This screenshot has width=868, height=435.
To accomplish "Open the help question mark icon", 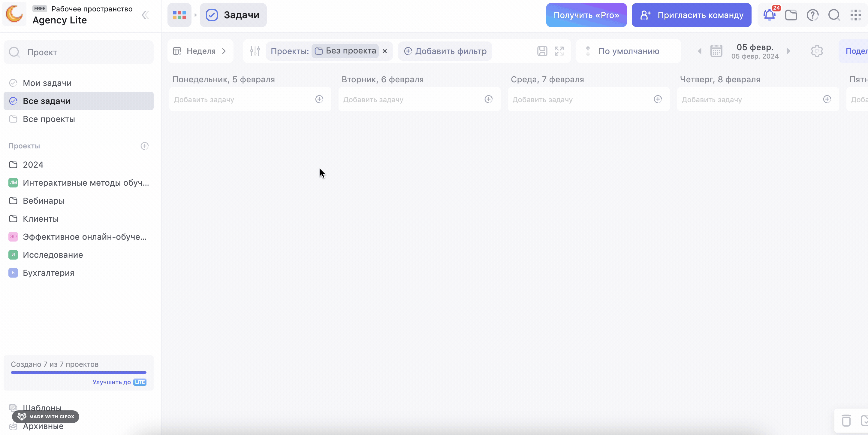I will (x=812, y=15).
